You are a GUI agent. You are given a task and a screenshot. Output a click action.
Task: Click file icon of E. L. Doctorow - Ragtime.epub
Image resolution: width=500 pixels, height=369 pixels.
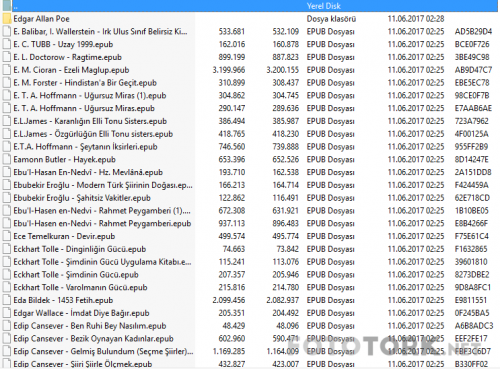tap(7, 57)
